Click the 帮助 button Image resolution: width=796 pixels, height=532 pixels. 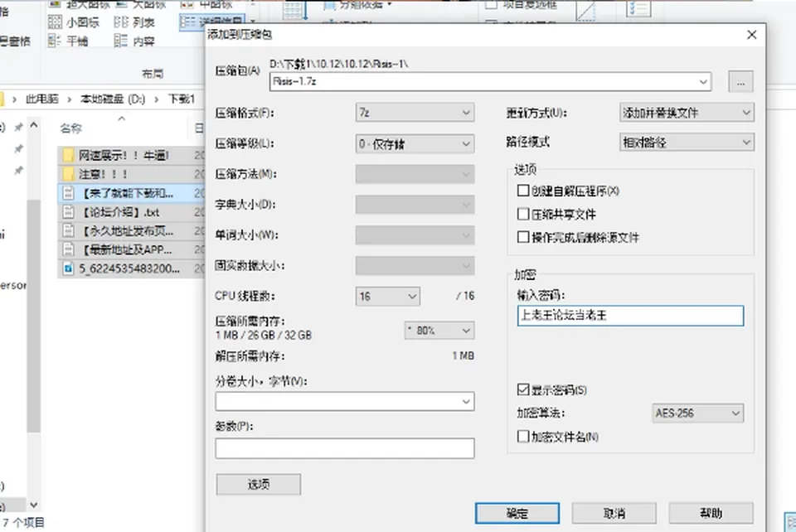tap(711, 513)
